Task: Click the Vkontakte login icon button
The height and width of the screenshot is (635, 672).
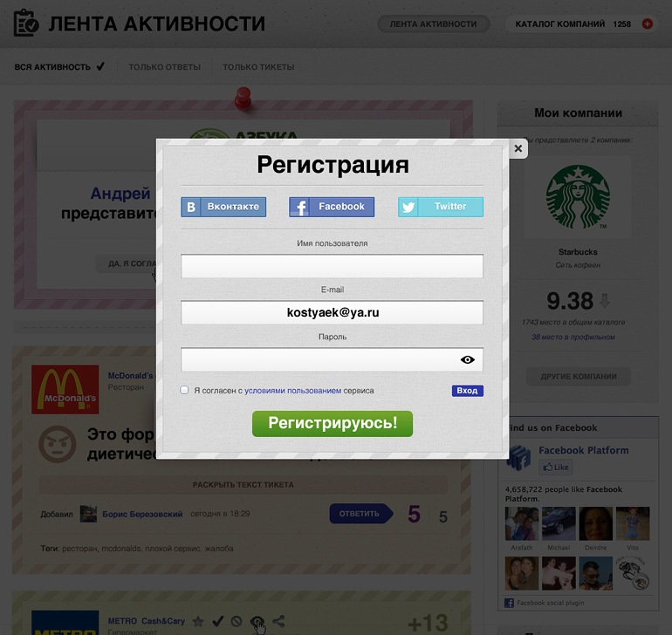Action: tap(223, 207)
